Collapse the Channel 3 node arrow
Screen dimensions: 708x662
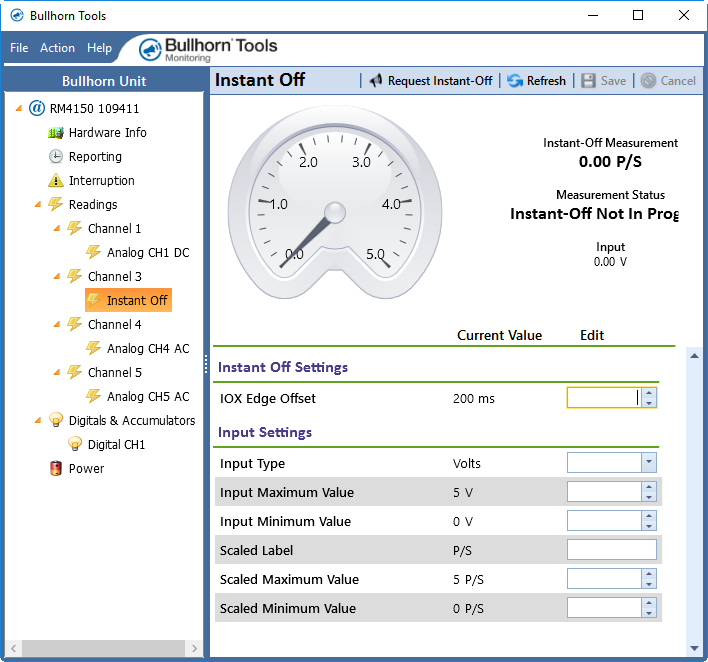click(x=57, y=276)
